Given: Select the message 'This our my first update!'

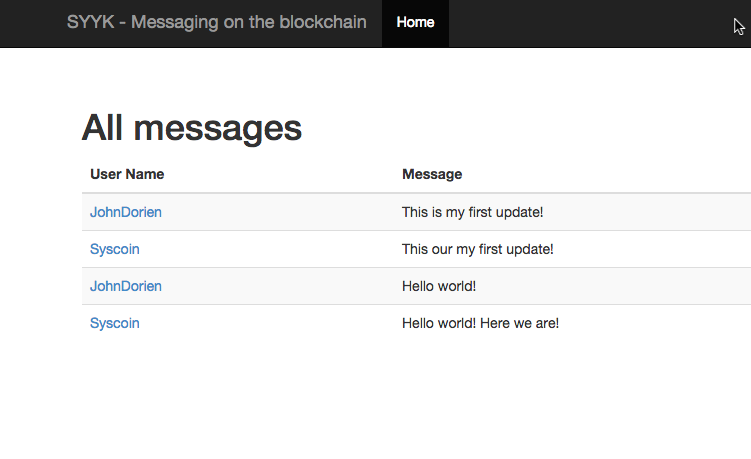Looking at the screenshot, I should click(x=478, y=249).
